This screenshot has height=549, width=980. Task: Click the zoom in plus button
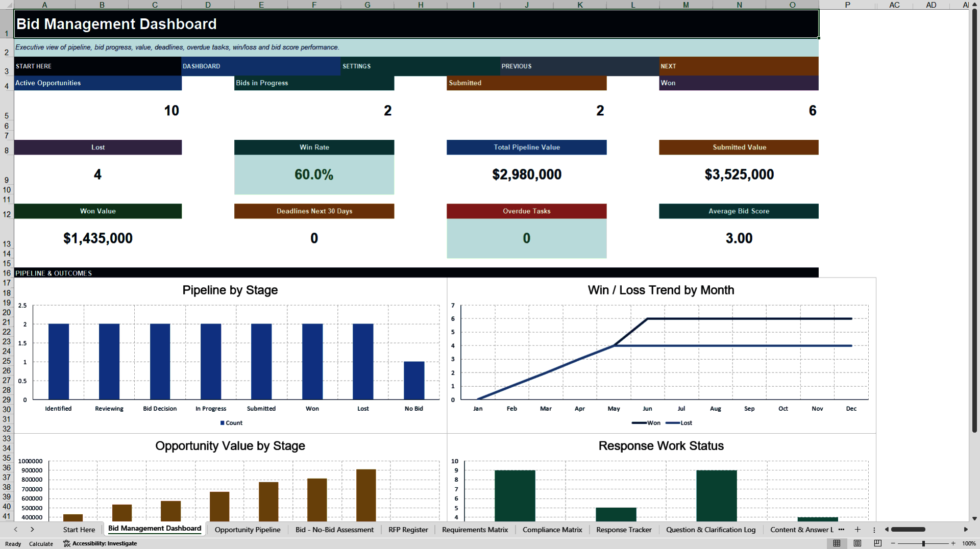(x=953, y=543)
